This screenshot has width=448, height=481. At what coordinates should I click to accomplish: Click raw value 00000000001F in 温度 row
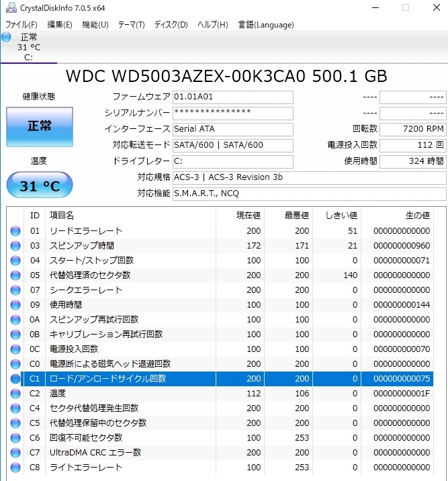point(402,394)
